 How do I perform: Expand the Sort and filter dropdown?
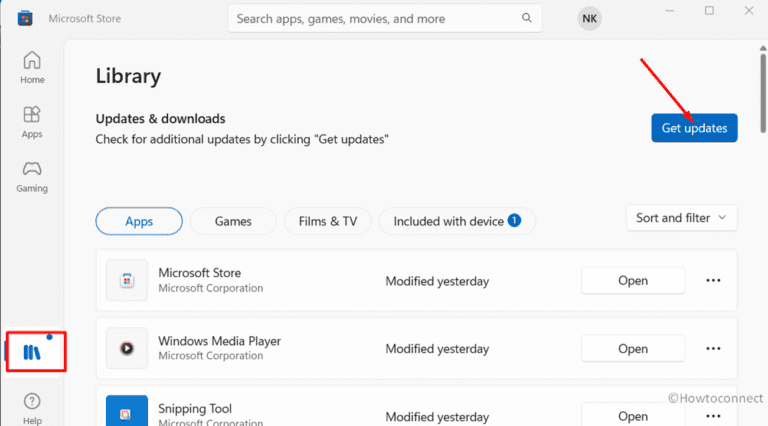pos(681,218)
